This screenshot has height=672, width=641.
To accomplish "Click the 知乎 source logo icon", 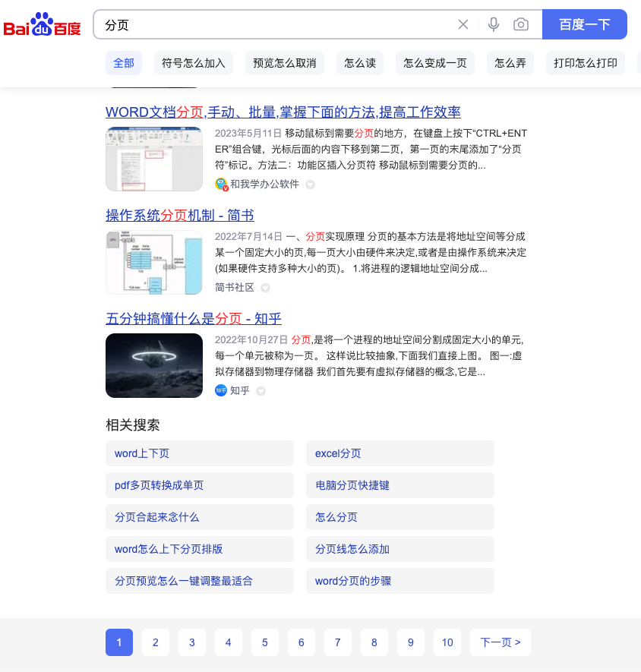I will (x=221, y=390).
